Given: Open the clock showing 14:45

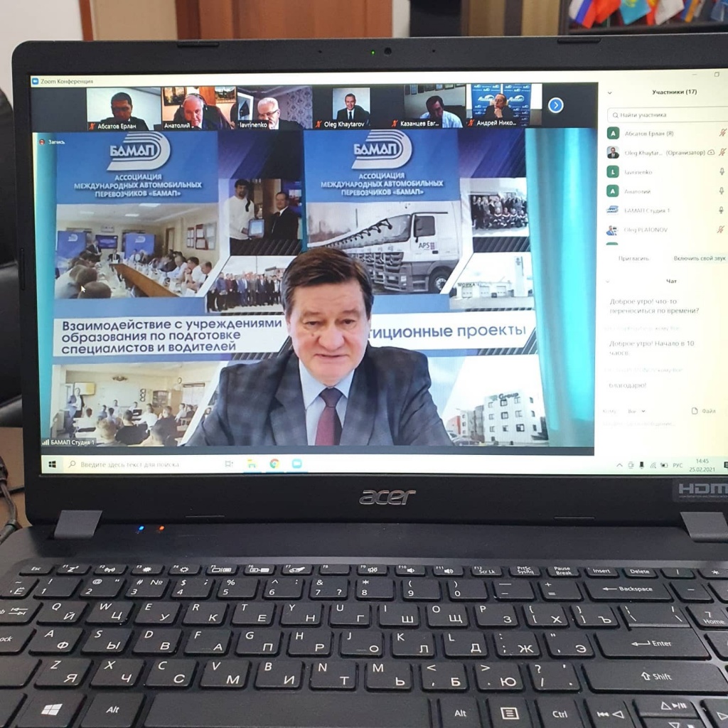Looking at the screenshot, I should pos(702,465).
